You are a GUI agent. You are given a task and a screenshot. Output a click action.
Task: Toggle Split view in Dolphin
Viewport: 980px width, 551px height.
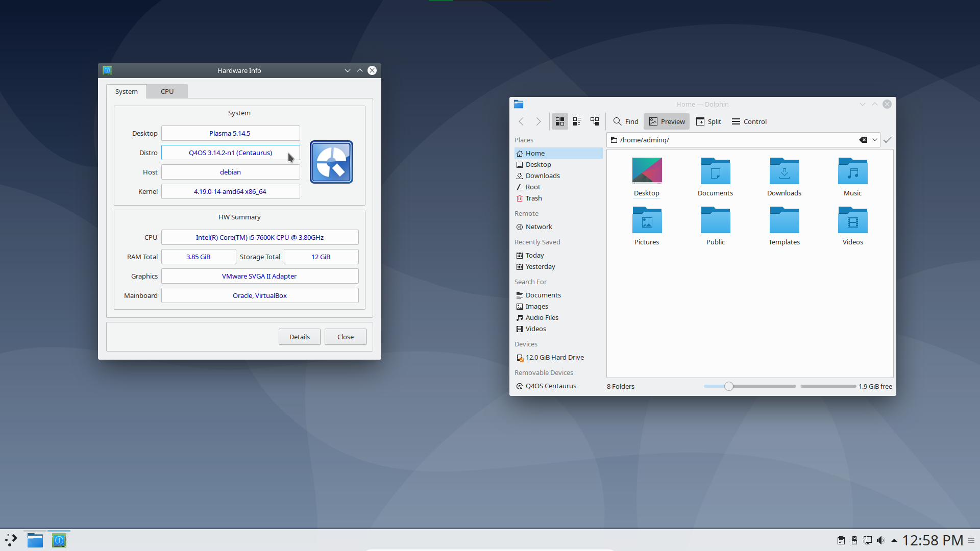tap(708, 121)
